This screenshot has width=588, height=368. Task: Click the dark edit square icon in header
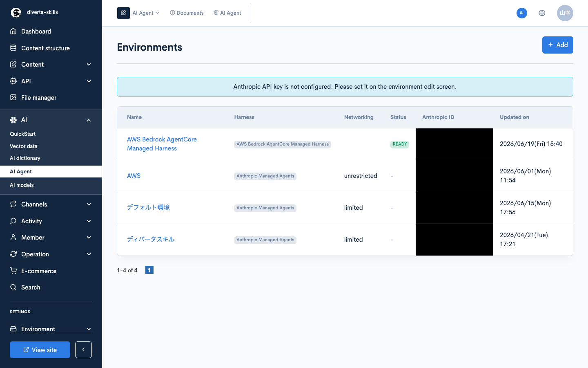click(123, 13)
